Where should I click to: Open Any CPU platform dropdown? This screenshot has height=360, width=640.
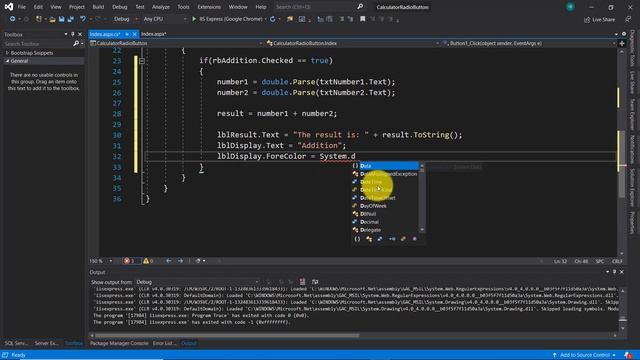(164, 19)
